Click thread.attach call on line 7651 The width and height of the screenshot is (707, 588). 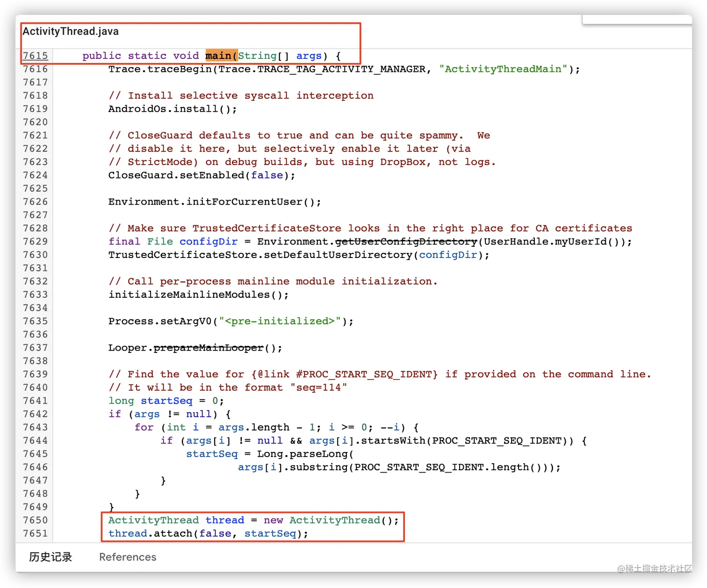point(208,533)
